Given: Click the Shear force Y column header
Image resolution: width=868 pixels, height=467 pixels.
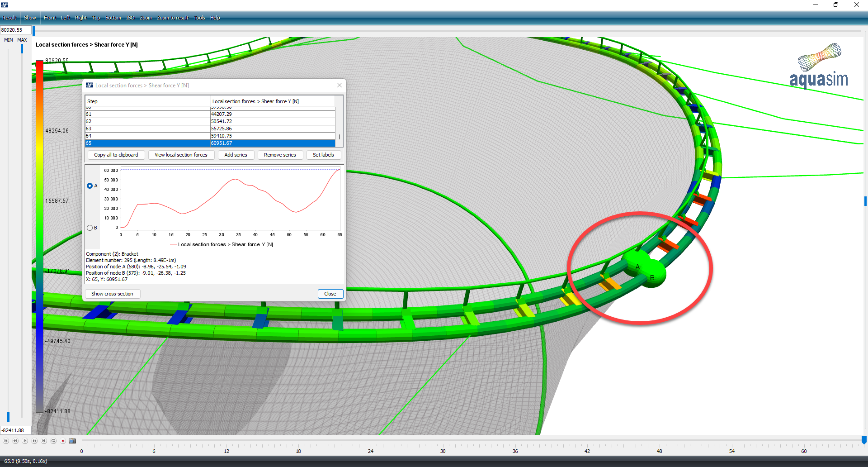Looking at the screenshot, I should point(273,101).
